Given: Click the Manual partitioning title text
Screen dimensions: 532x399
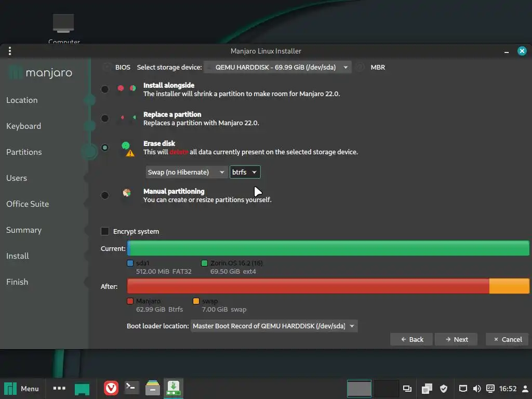Looking at the screenshot, I should [174, 191].
